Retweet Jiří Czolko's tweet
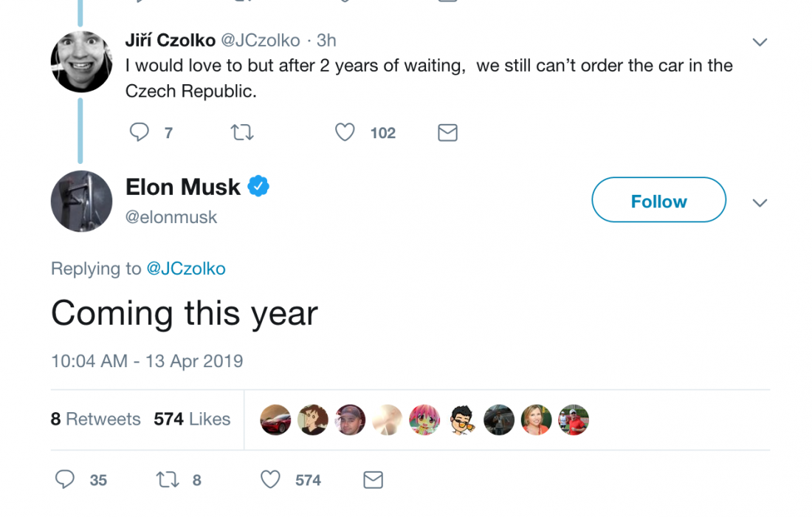 242,133
